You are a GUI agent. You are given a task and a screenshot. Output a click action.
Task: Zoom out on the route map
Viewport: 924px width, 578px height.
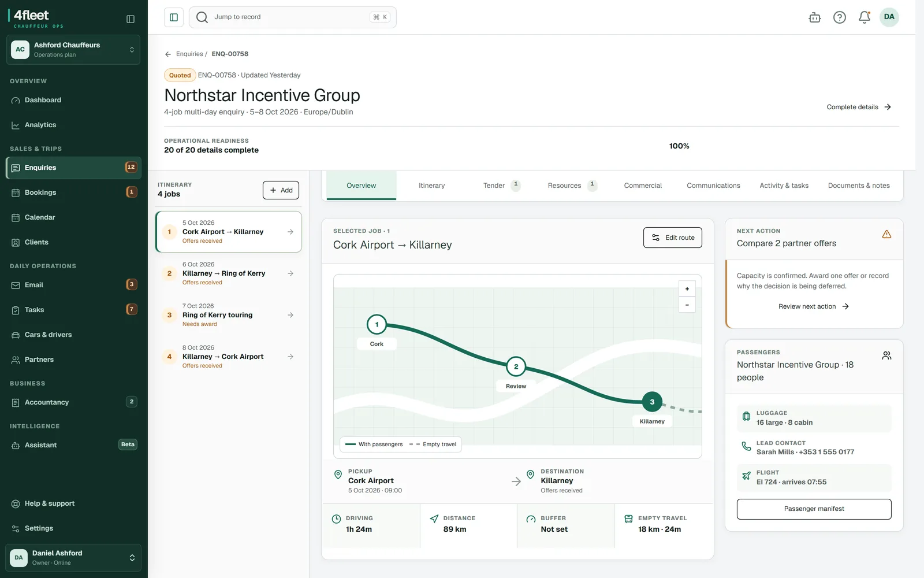tap(687, 305)
